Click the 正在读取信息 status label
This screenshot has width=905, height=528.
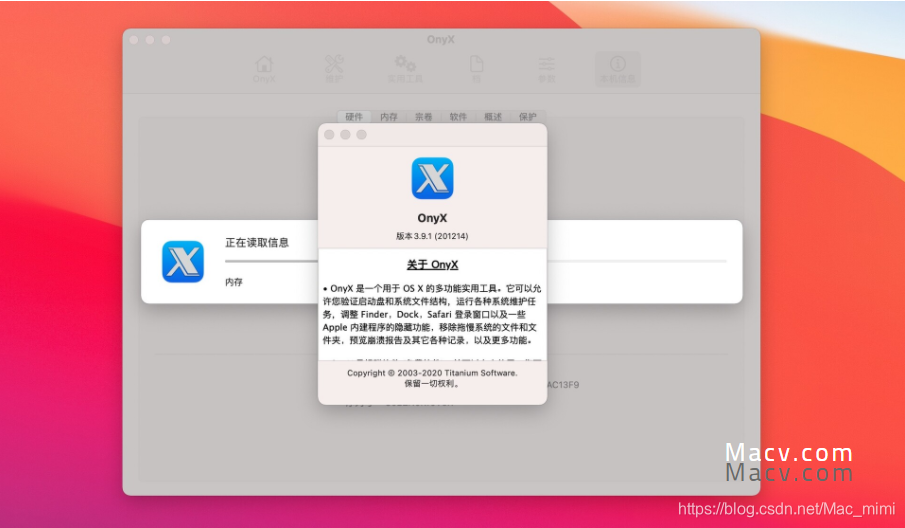pyautogui.click(x=257, y=243)
